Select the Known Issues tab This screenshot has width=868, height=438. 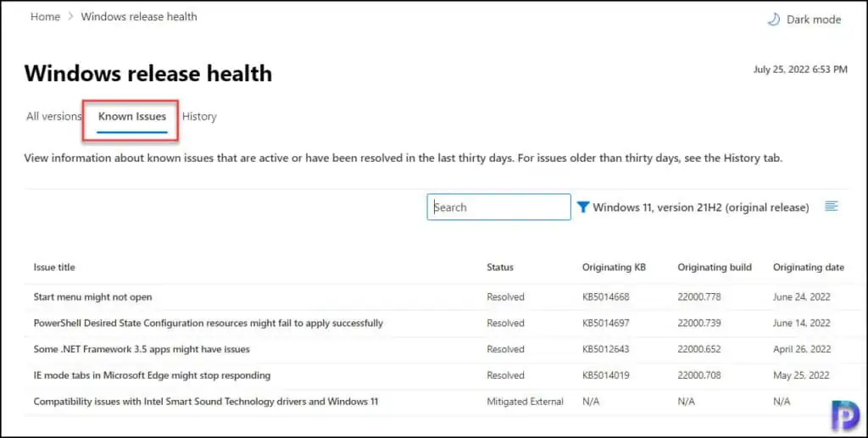tap(131, 117)
